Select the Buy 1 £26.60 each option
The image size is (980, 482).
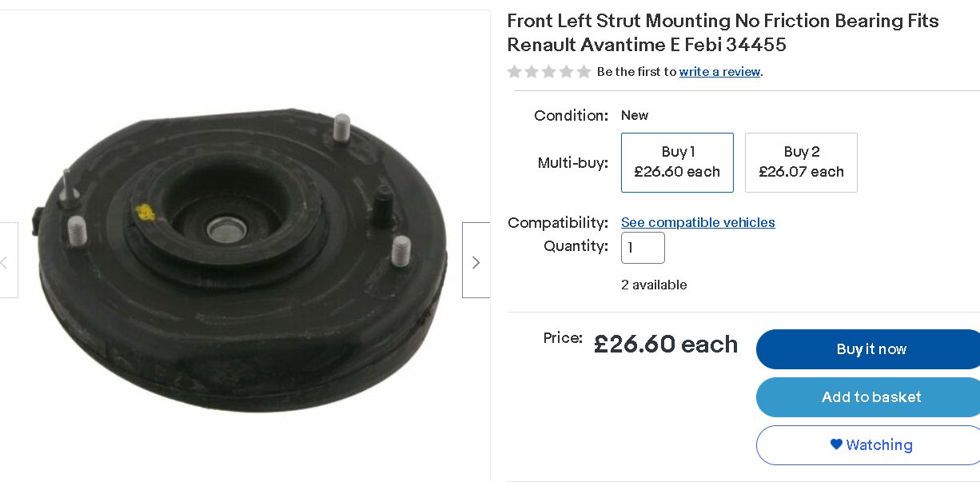pyautogui.click(x=677, y=162)
